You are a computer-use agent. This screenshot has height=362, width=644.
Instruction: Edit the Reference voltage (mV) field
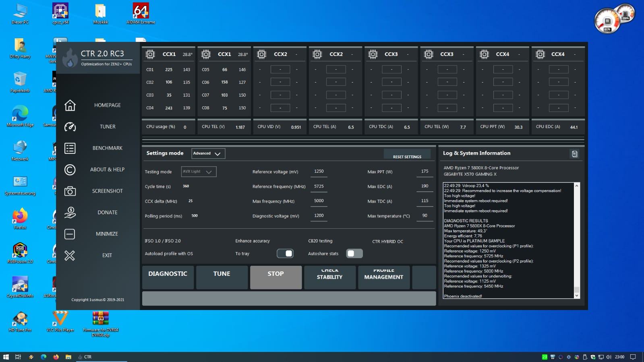319,172
